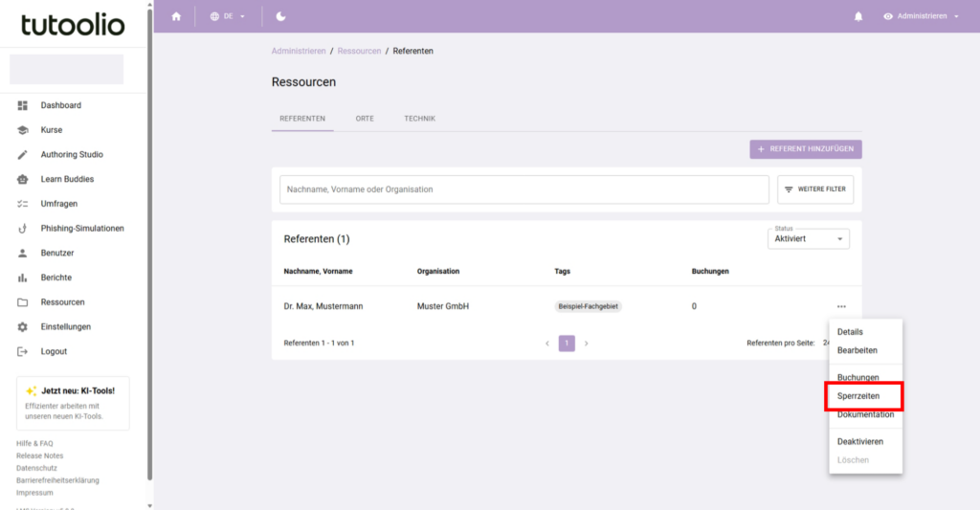Choose Deaktivieren in context menu
Screen dimensions: 980x510
(x=865, y=441)
